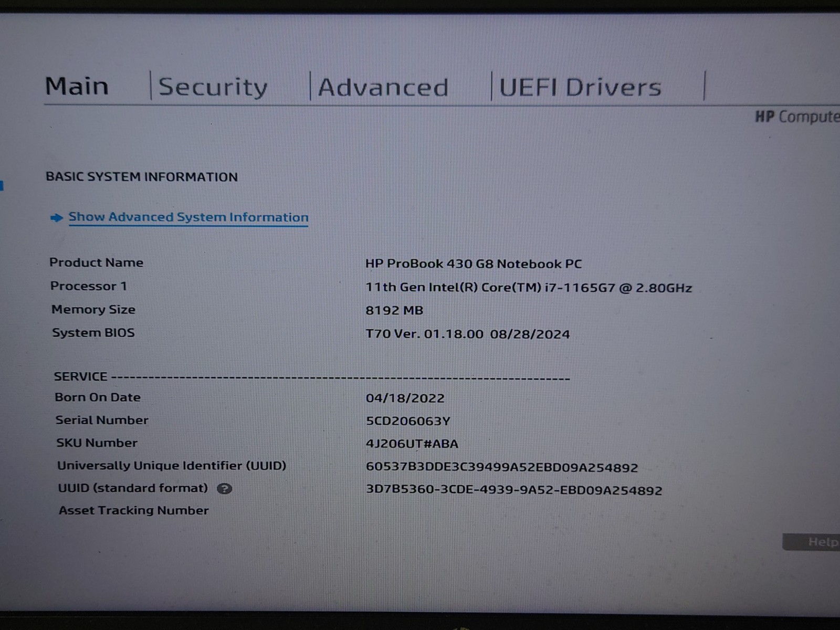The image size is (840, 630).
Task: Switch to the Security tab
Action: tap(213, 87)
